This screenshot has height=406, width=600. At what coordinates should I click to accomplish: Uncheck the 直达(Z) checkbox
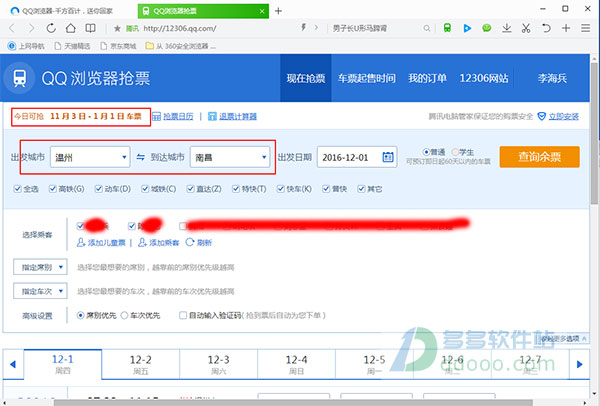(191, 189)
